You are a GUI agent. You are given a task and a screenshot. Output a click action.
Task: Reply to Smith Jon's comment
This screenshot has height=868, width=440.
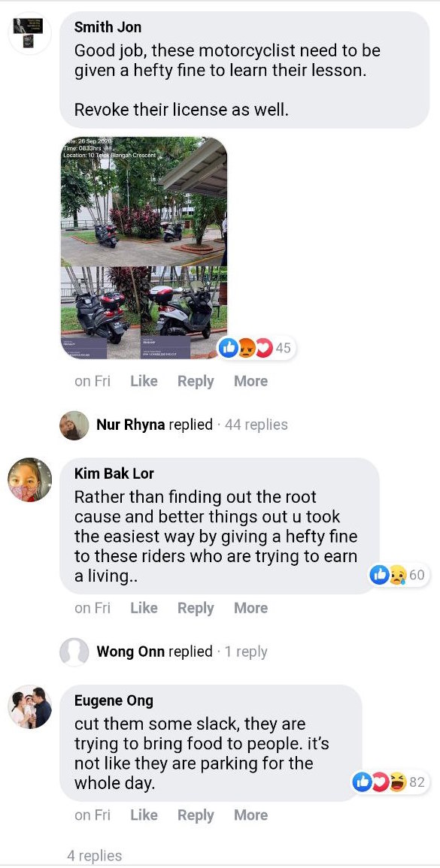tap(196, 382)
